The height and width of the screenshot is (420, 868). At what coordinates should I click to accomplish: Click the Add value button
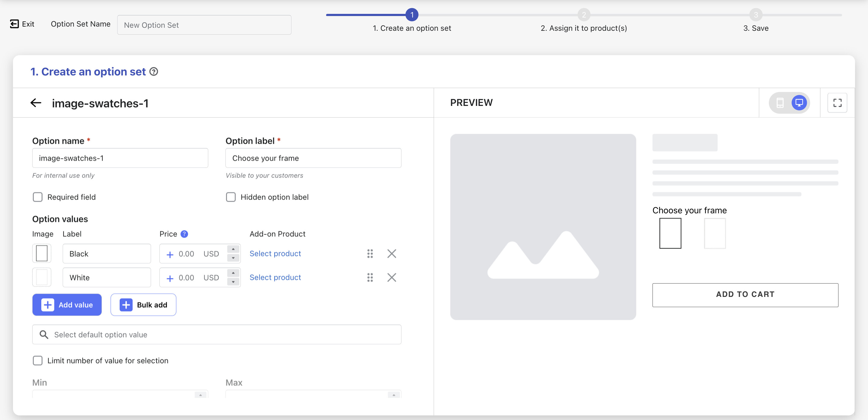tap(67, 305)
